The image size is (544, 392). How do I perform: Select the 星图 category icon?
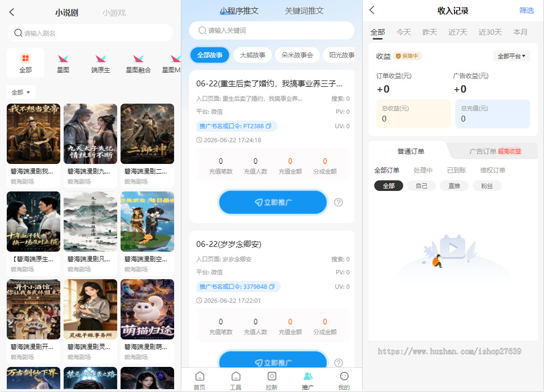click(63, 59)
